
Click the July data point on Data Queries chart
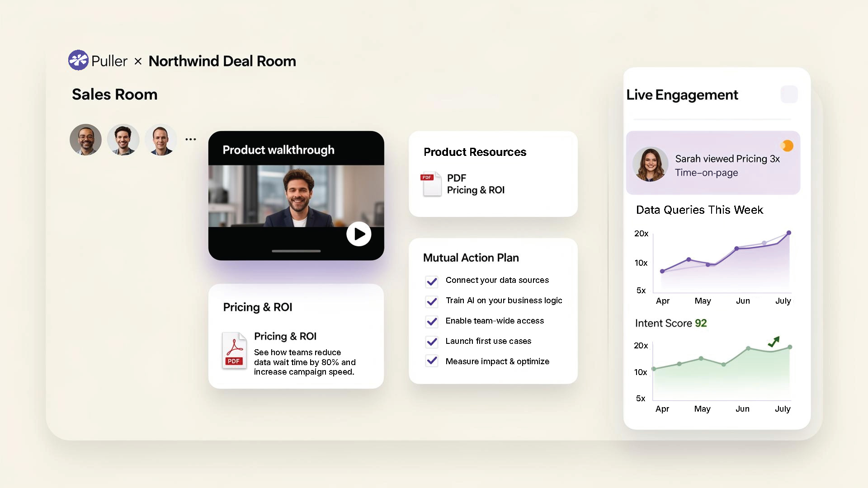point(788,233)
